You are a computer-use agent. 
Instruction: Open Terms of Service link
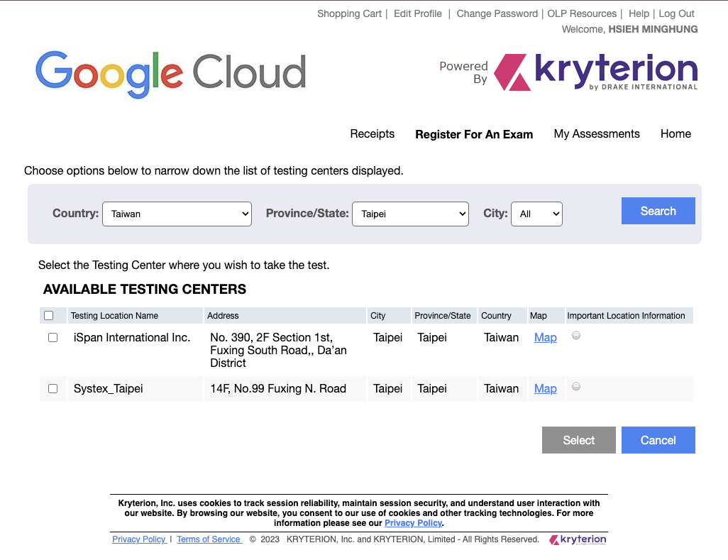coord(209,539)
